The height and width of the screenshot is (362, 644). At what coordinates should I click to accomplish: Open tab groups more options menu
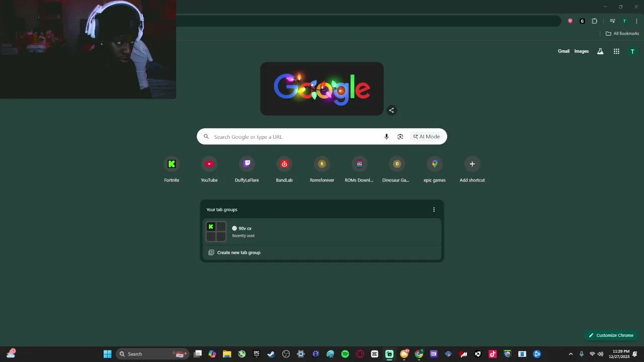434,210
